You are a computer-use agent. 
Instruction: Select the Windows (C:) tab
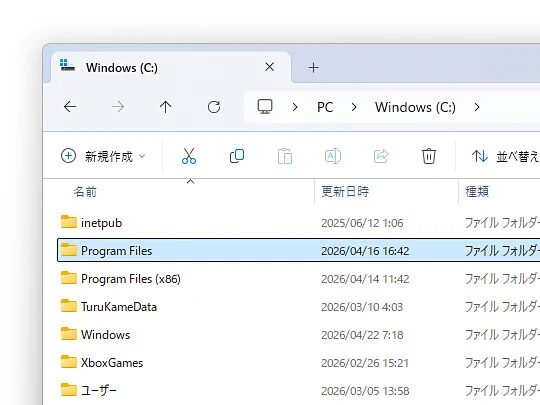pos(171,67)
